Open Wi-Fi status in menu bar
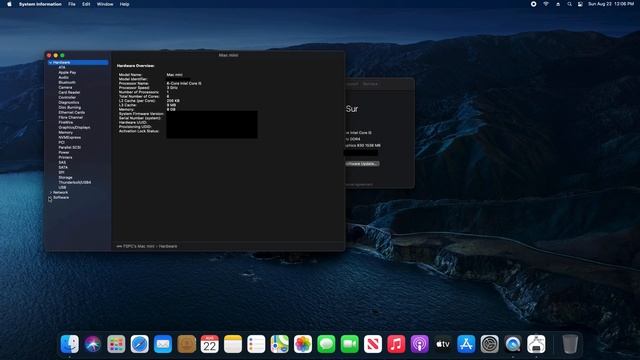This screenshot has height=360, width=640. [546, 4]
